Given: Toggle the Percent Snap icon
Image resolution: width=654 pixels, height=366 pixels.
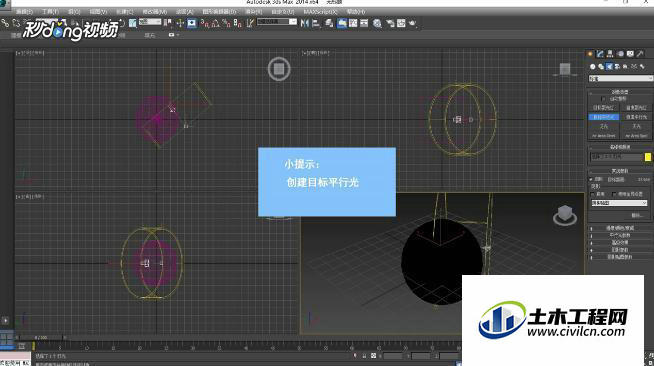Looking at the screenshot, I should point(226,23).
